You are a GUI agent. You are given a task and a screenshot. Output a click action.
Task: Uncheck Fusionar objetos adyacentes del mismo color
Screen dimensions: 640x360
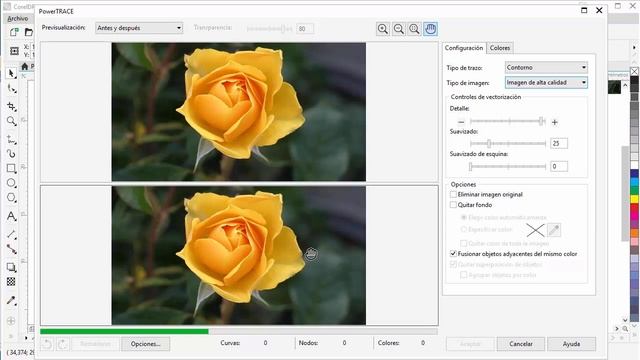point(453,253)
